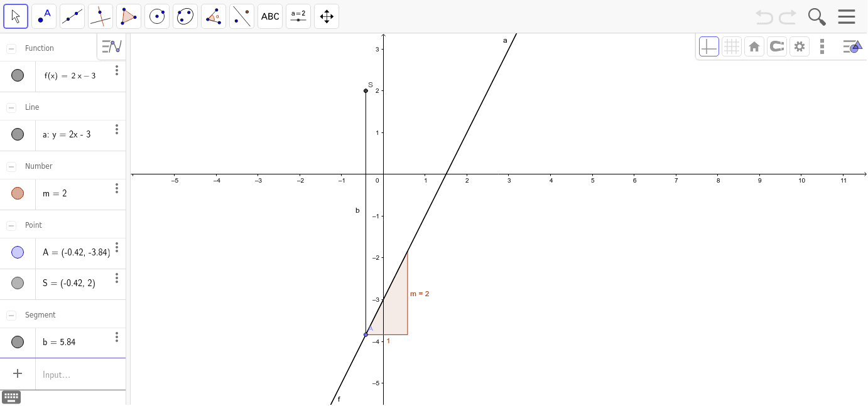Collapse the Point group
This screenshot has height=406, width=868.
click(11, 225)
